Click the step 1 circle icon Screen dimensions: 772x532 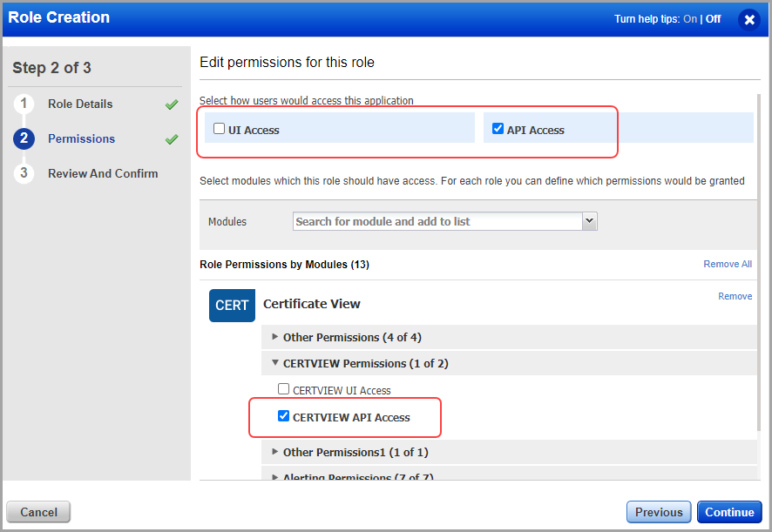(24, 104)
